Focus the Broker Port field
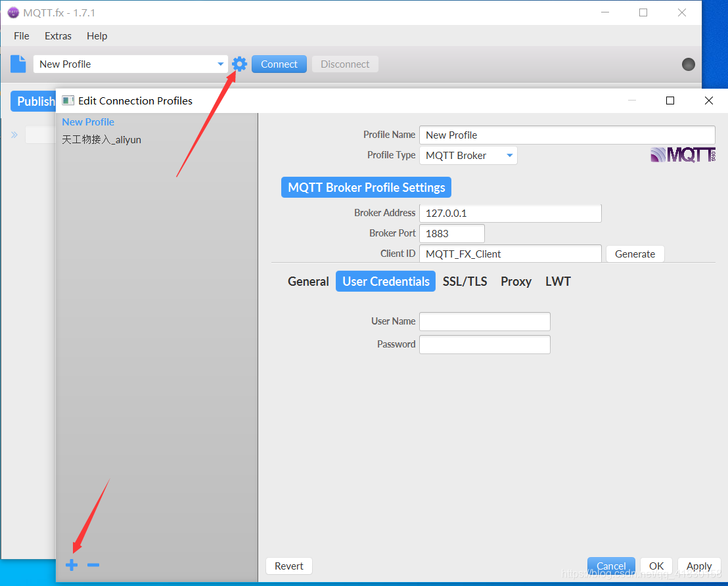Image resolution: width=728 pixels, height=586 pixels. click(452, 234)
